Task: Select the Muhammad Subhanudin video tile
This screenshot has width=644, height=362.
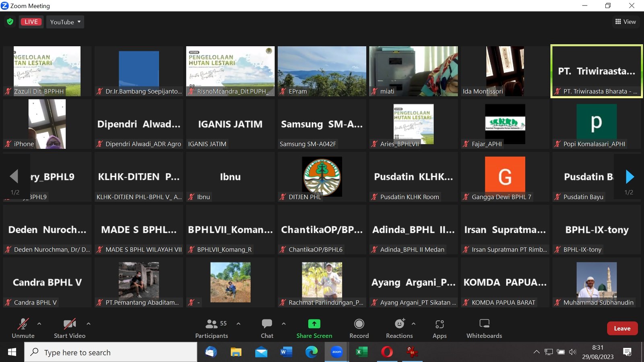Action: click(597, 282)
